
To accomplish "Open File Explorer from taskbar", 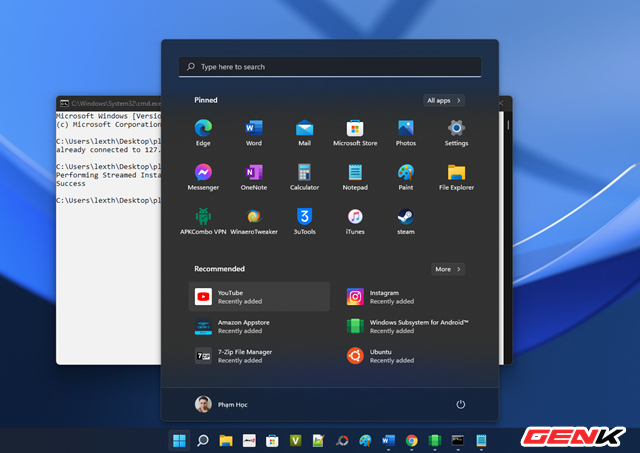I will [x=226, y=441].
